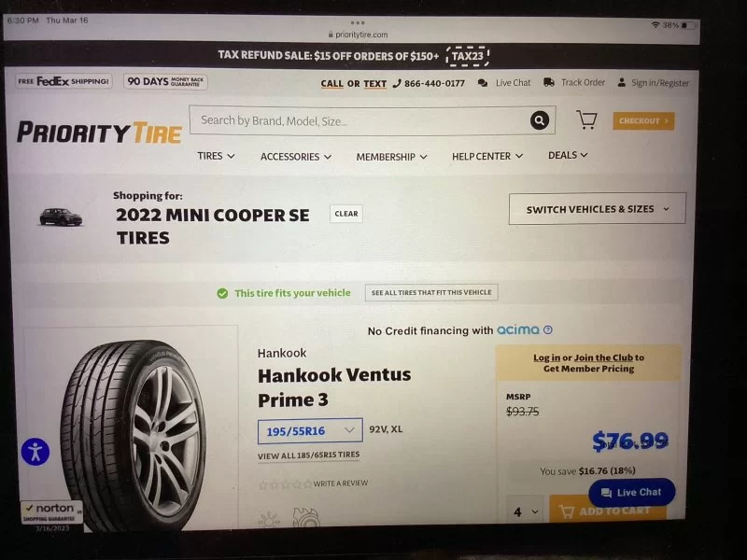Image resolution: width=747 pixels, height=560 pixels.
Task: Open the quantity 4 dropdown
Action: [x=526, y=511]
